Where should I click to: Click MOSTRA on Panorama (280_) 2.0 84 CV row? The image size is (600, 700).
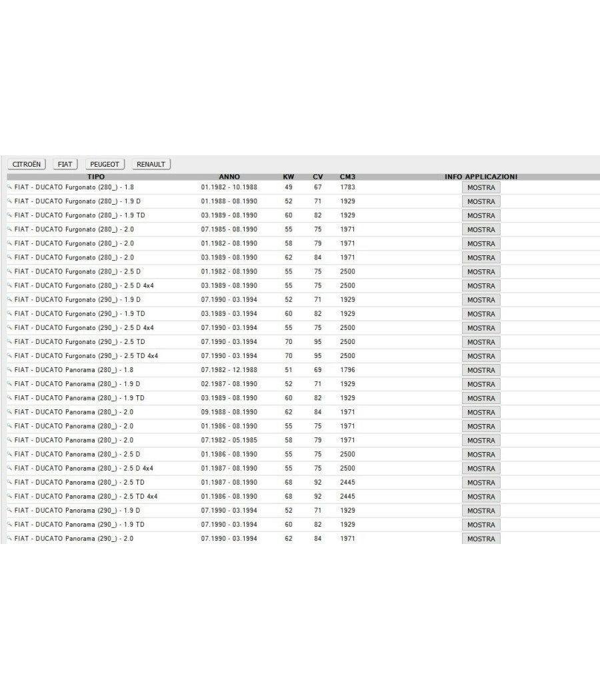pos(481,413)
